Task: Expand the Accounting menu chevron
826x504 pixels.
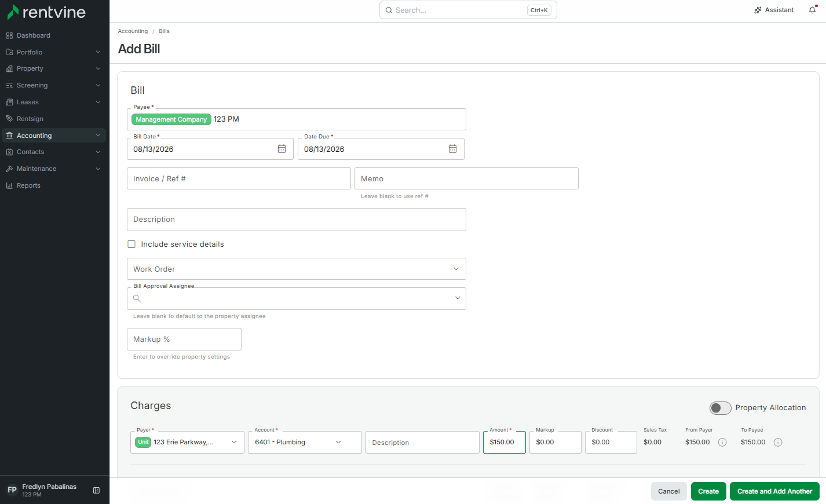Action: click(98, 136)
